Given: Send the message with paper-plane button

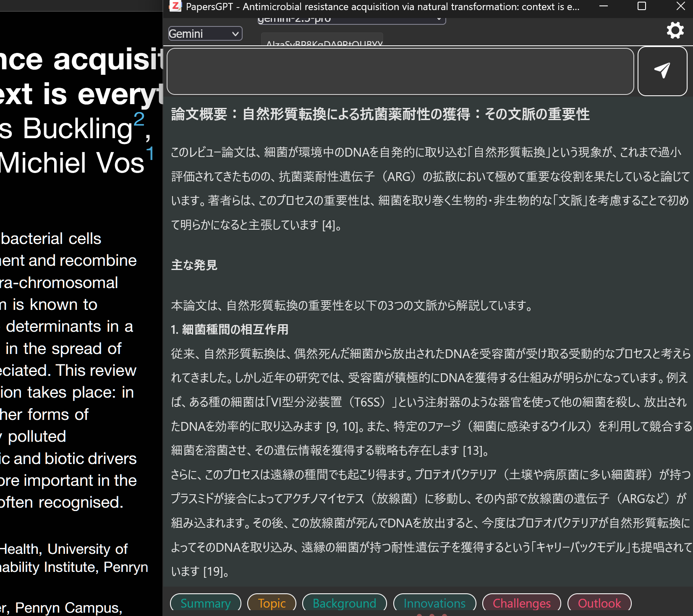Looking at the screenshot, I should click(x=662, y=71).
